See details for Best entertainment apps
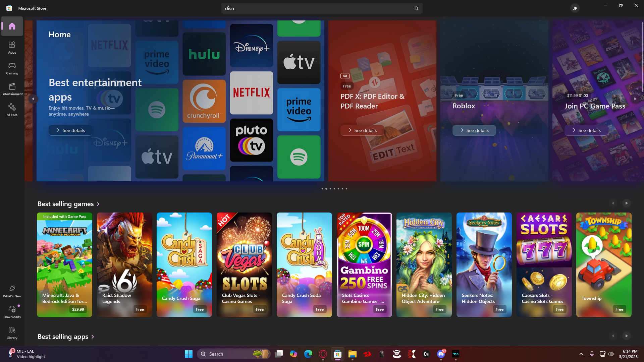The image size is (644, 362). click(x=70, y=130)
